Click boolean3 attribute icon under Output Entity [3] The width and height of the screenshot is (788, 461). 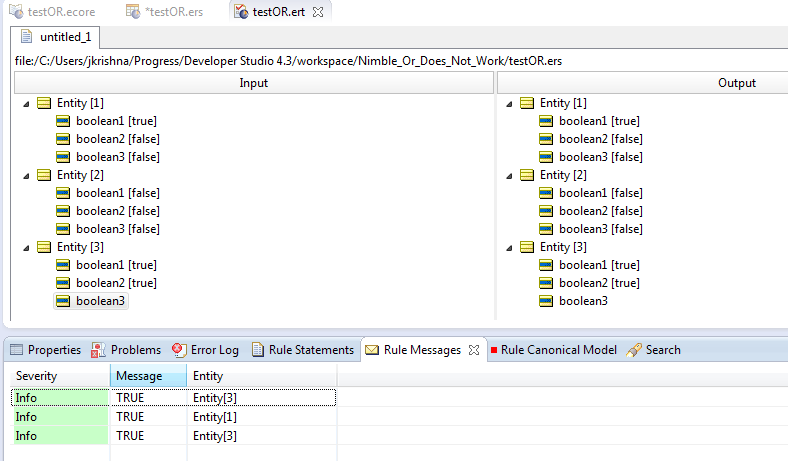[x=546, y=301]
